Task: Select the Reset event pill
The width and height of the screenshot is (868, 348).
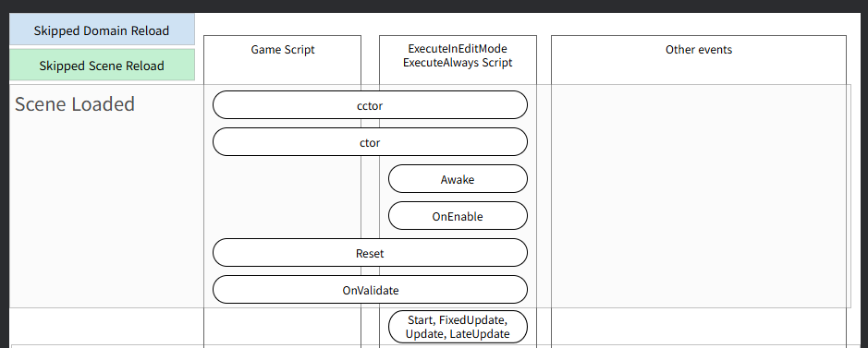Action: pyautogui.click(x=370, y=253)
